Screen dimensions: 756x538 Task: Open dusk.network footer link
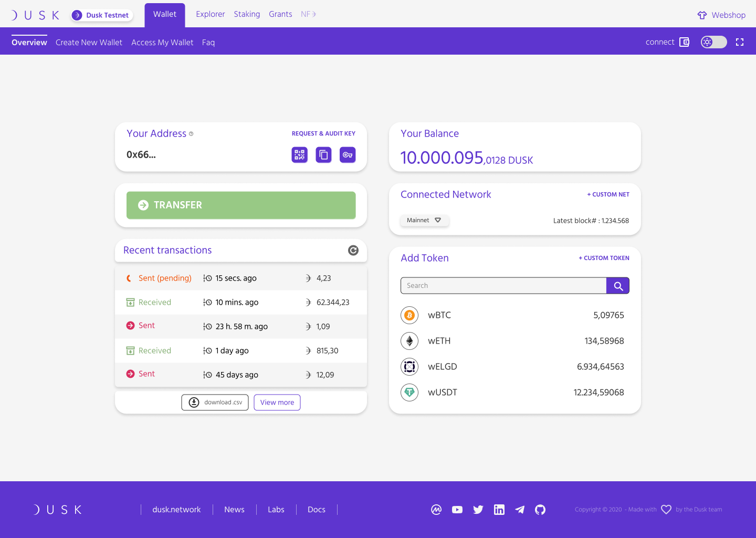(176, 510)
